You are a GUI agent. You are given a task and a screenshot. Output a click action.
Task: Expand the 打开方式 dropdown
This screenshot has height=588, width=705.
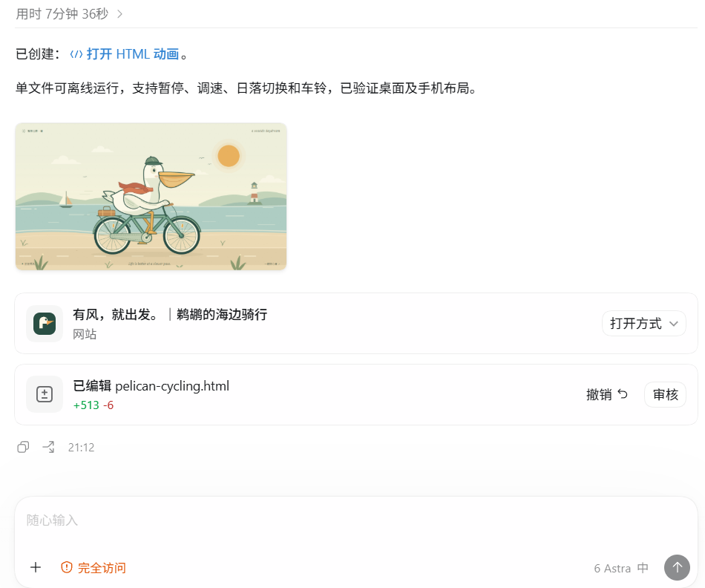644,324
